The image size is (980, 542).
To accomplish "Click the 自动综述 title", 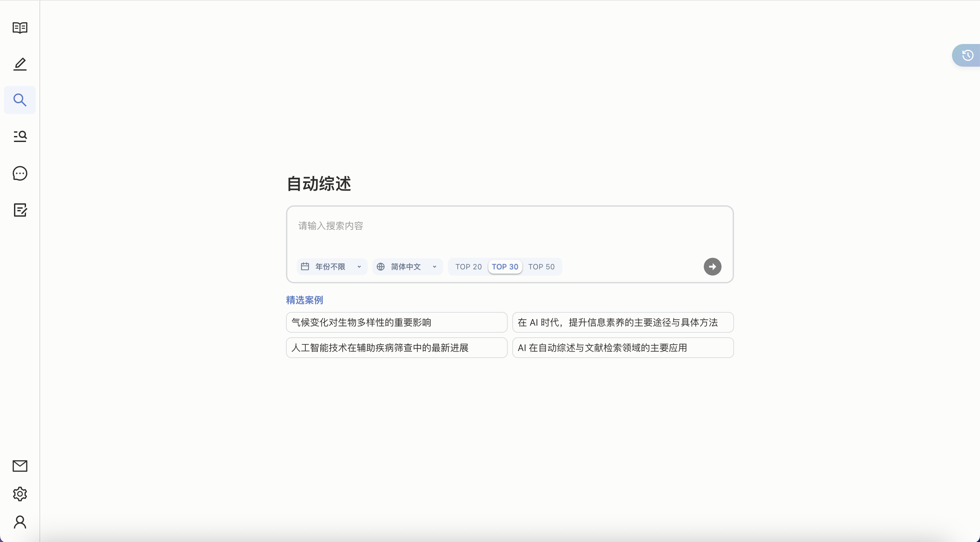I will point(319,184).
